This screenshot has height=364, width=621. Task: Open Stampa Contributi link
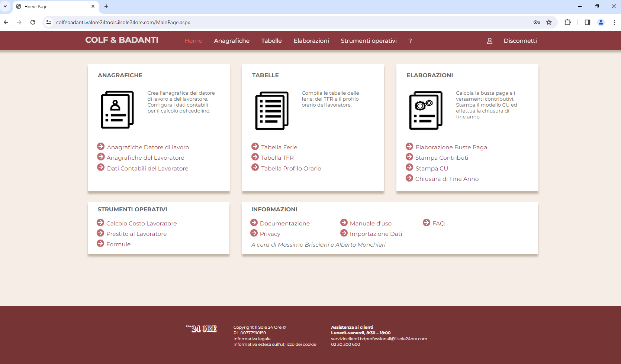442,158
